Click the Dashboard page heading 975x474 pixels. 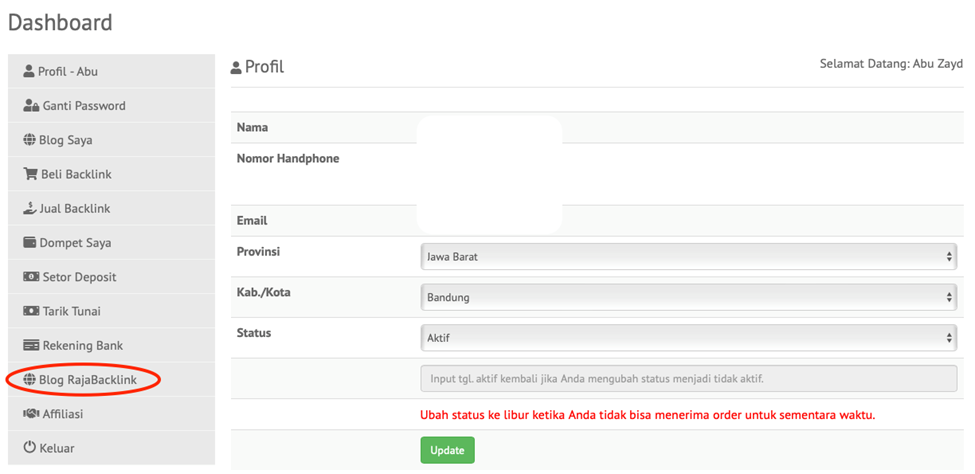tap(60, 22)
